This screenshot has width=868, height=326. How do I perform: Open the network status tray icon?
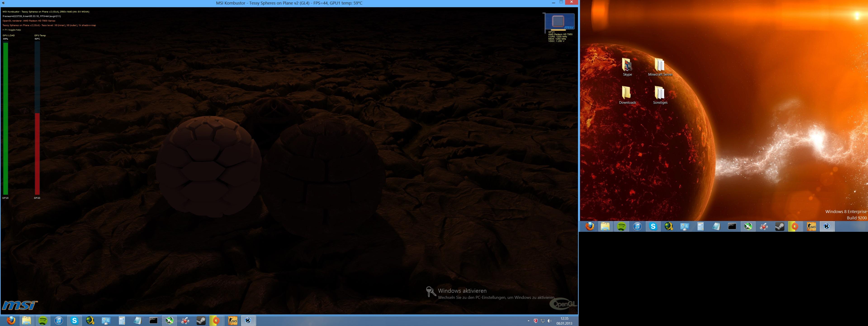(x=542, y=321)
